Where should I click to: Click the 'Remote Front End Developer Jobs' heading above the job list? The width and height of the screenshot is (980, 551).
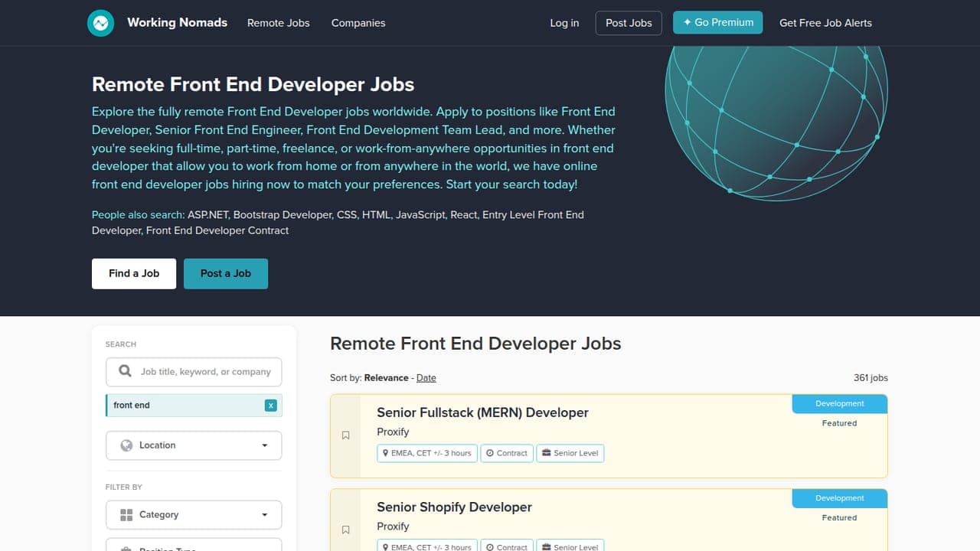click(475, 344)
